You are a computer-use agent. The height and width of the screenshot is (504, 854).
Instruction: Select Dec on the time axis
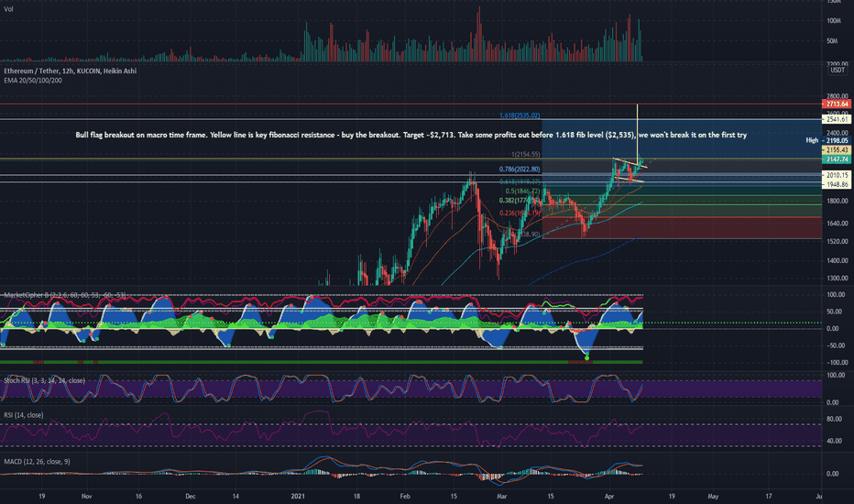coord(190,497)
